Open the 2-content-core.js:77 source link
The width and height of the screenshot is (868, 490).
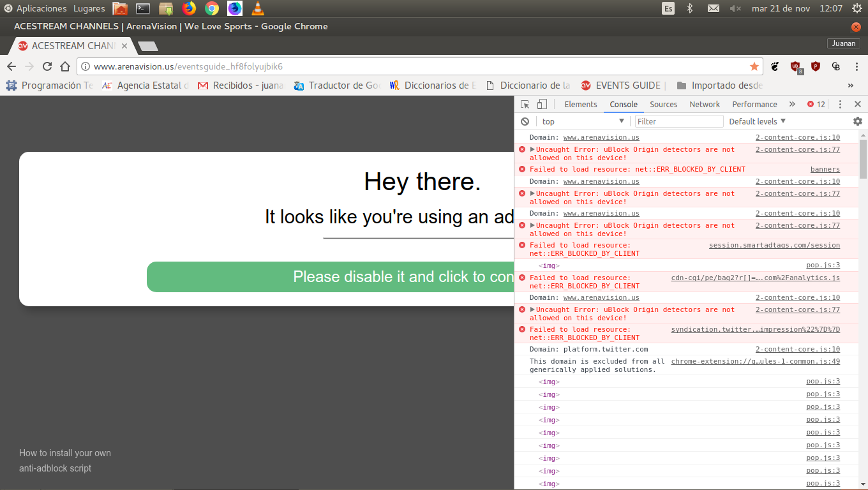point(797,149)
